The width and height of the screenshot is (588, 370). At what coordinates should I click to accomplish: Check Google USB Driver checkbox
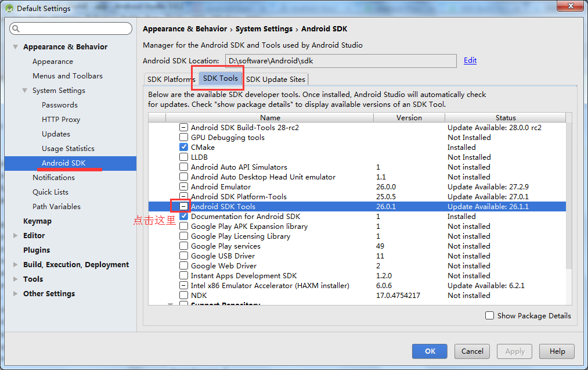pos(183,256)
